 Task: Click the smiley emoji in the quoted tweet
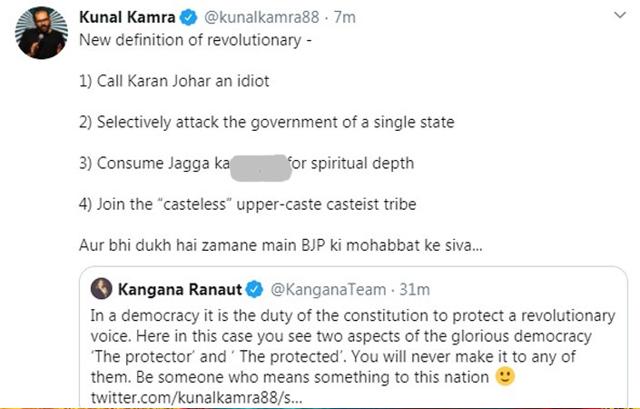tap(505, 376)
